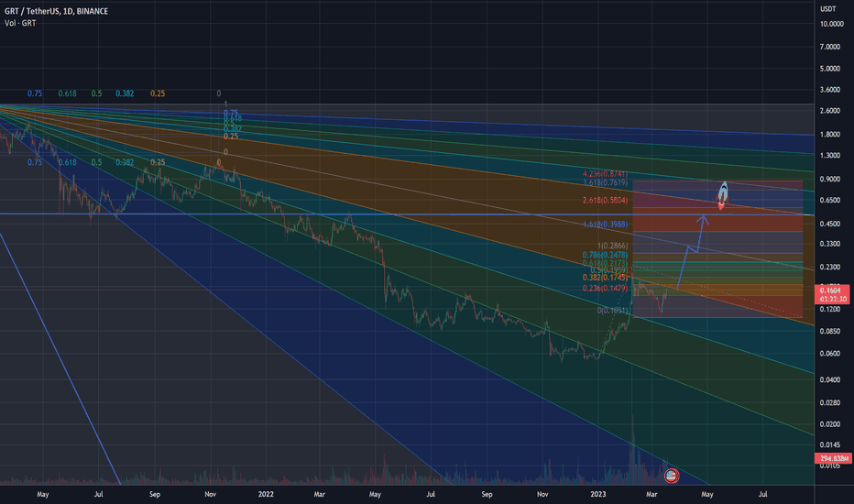Click the 1.3000 price axis label

[x=830, y=155]
